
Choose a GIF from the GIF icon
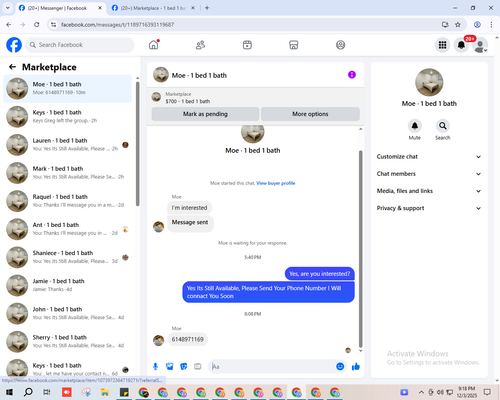[x=198, y=367]
